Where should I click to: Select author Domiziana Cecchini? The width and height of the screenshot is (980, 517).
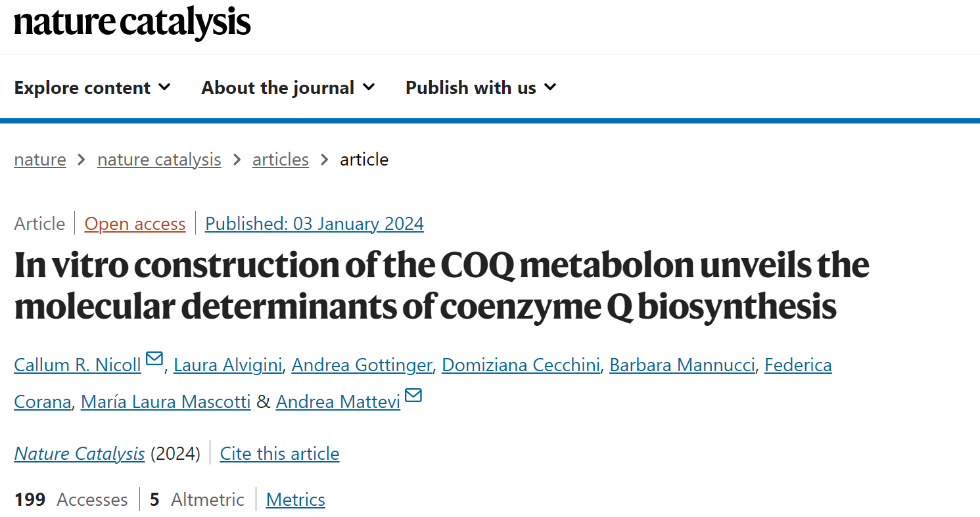[x=521, y=365]
